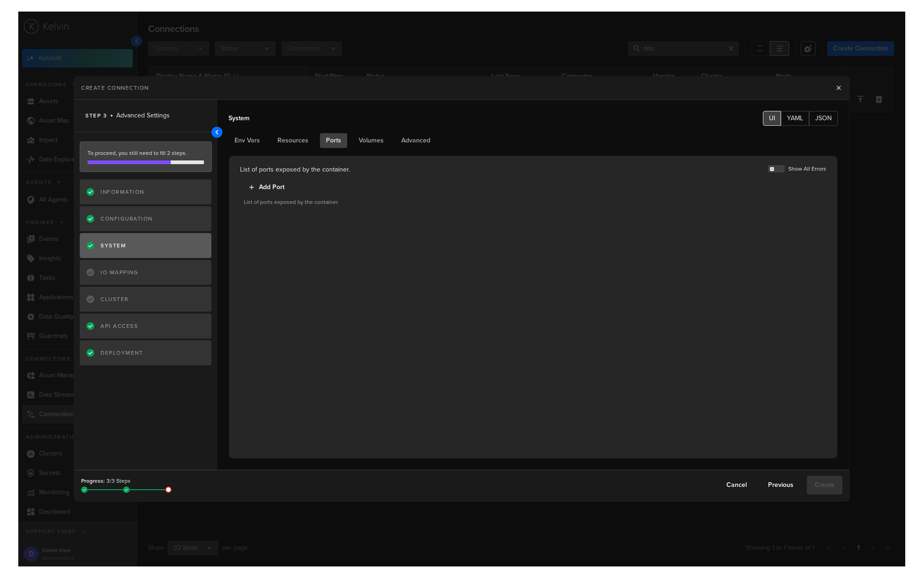Open Data Explorer icon in sidebar
Screen dimensions: 924x578
31,159
